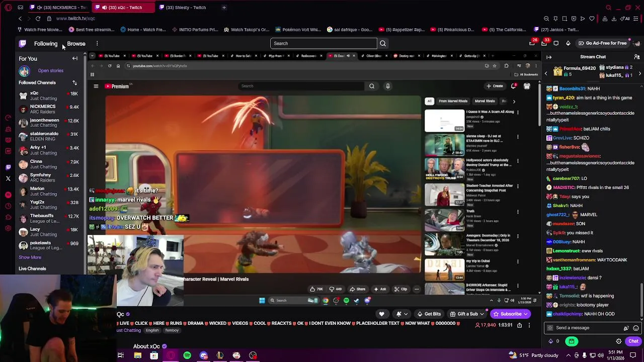This screenshot has height=362, width=644.
Task: Click Show More under followed channels
Action: 30,257
